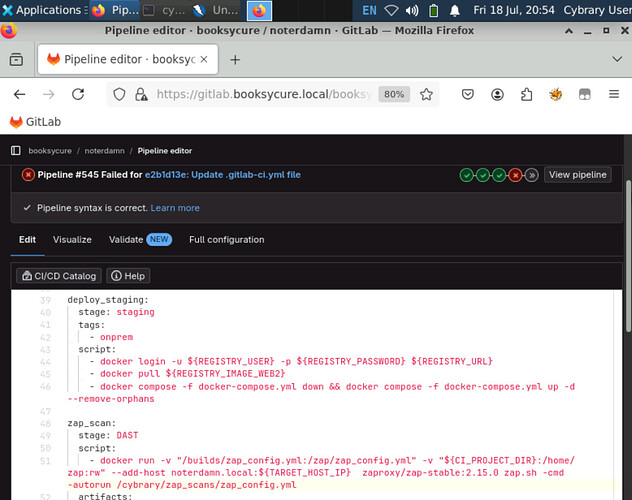Click the site security padlock icon
632x500 pixels.
[141, 95]
